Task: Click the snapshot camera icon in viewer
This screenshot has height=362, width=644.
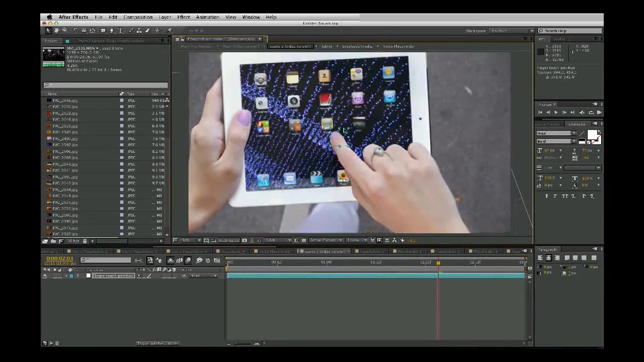Action: pos(245,241)
